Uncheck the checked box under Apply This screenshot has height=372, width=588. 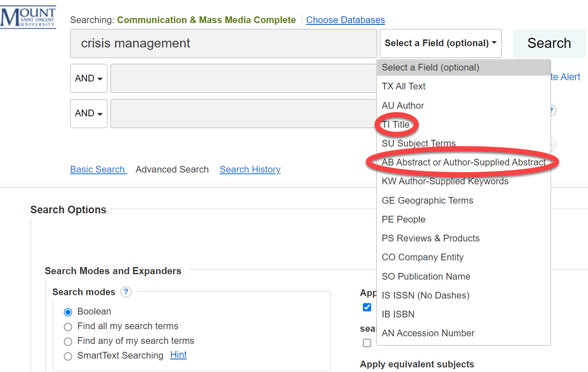367,307
